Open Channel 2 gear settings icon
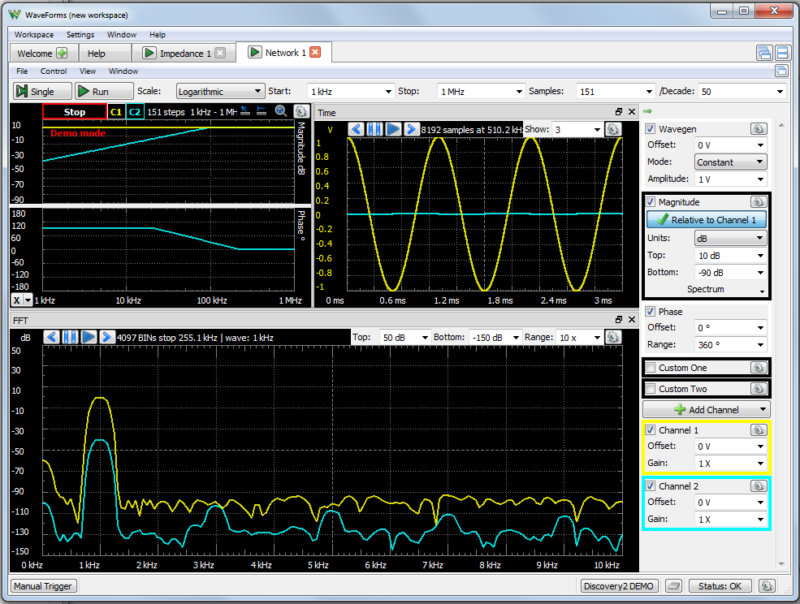Viewport: 800px width, 604px height. pos(759,486)
